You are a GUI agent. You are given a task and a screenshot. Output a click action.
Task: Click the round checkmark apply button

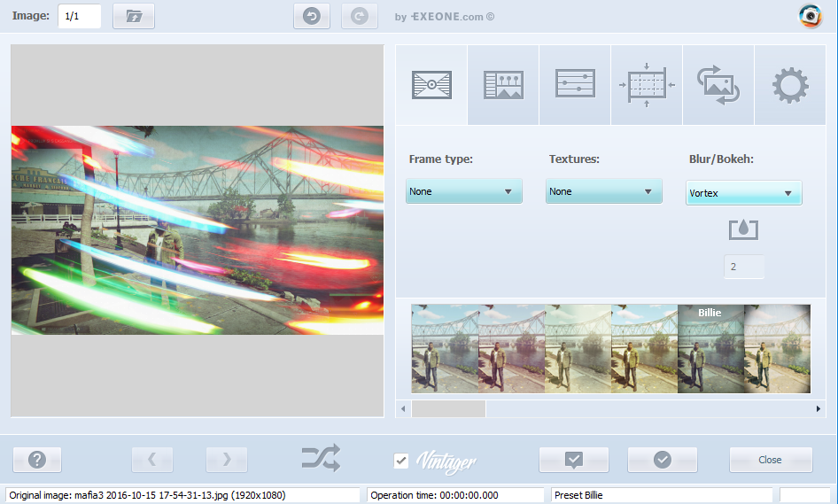click(x=662, y=460)
